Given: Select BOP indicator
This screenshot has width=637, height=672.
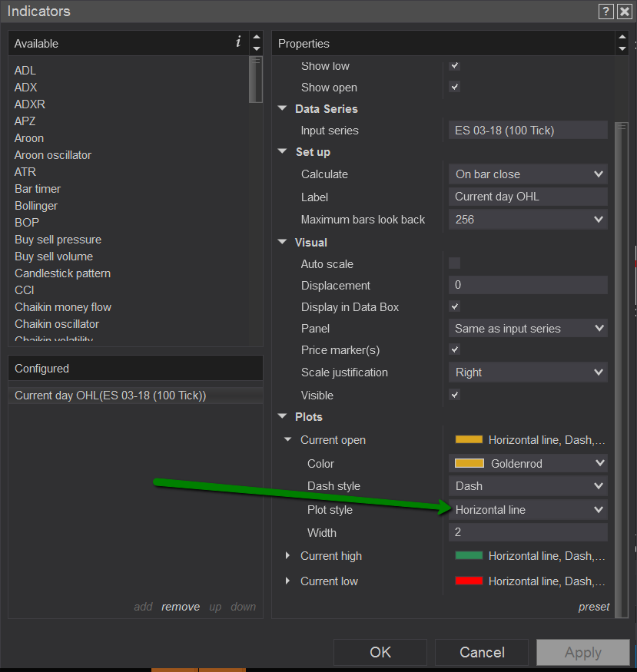Looking at the screenshot, I should [x=27, y=223].
